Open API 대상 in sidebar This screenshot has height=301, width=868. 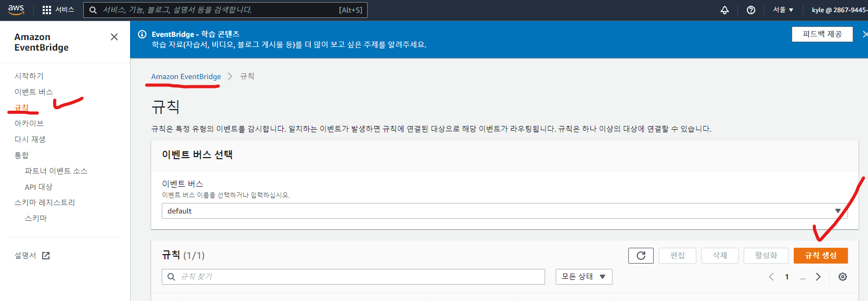38,187
